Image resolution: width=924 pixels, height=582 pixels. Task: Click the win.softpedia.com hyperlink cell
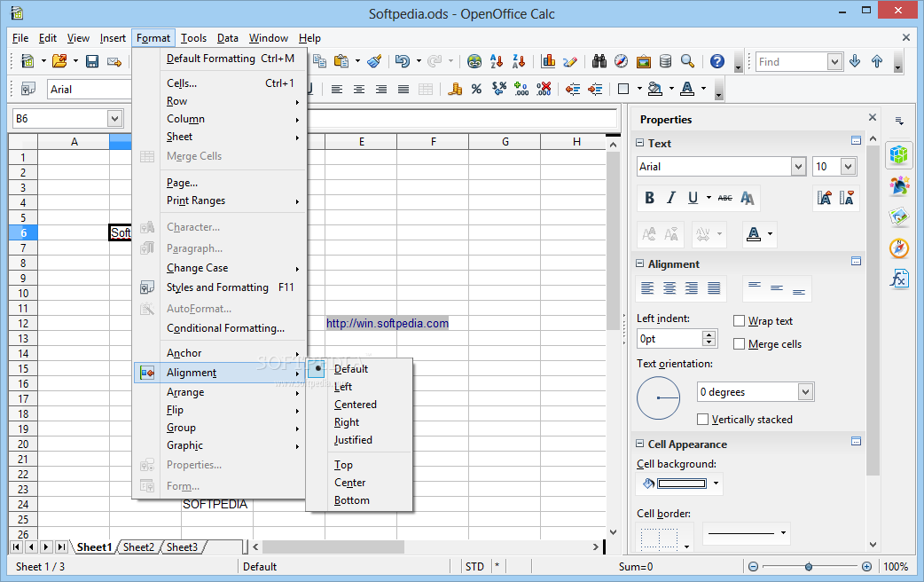tap(388, 323)
